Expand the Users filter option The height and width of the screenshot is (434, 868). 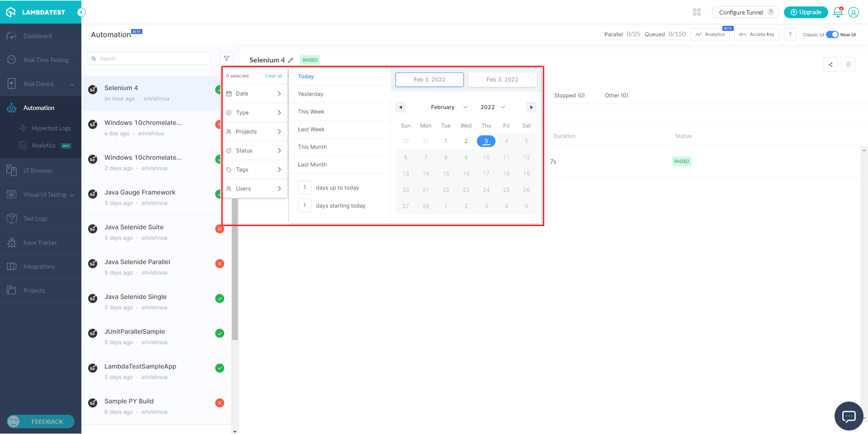click(255, 189)
